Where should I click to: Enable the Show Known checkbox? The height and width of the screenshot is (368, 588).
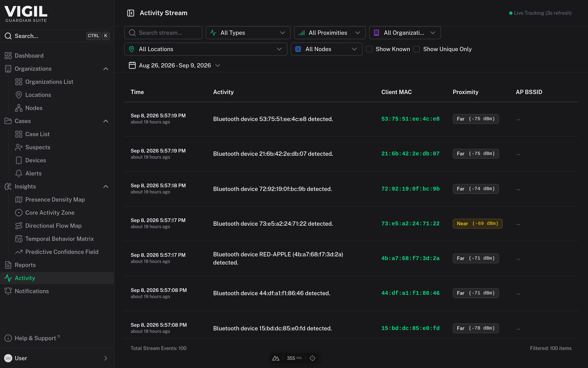click(x=369, y=49)
